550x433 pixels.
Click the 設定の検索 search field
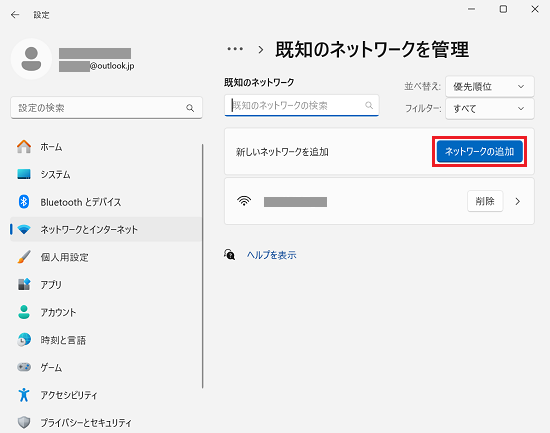(x=106, y=108)
